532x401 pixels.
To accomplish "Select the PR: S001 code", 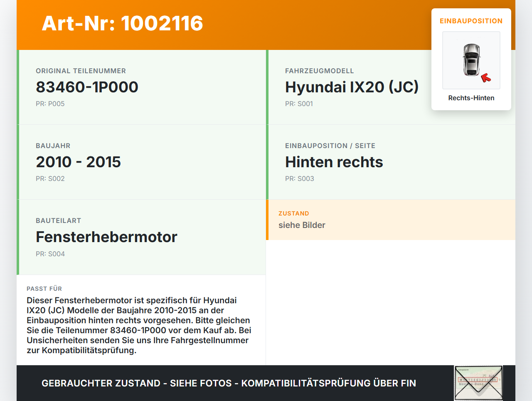I will pyautogui.click(x=299, y=104).
